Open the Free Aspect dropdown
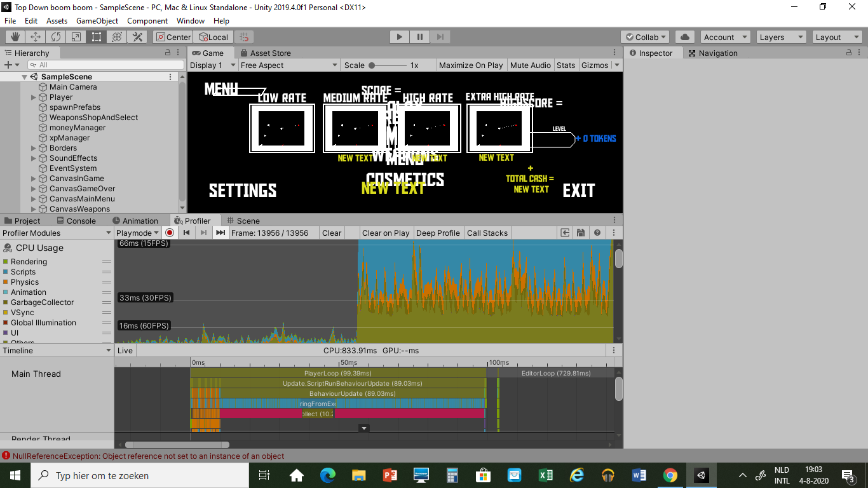 (x=289, y=65)
